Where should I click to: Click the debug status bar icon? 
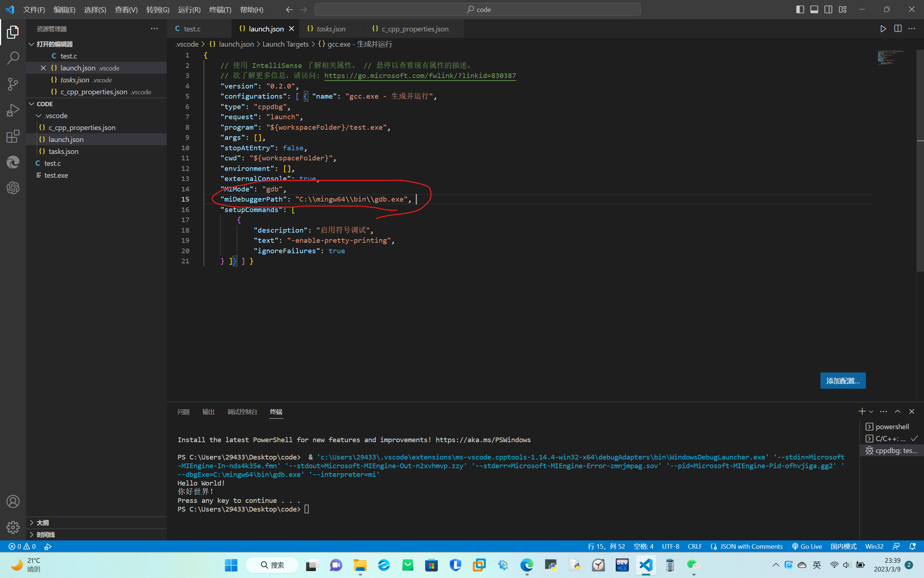[48, 546]
